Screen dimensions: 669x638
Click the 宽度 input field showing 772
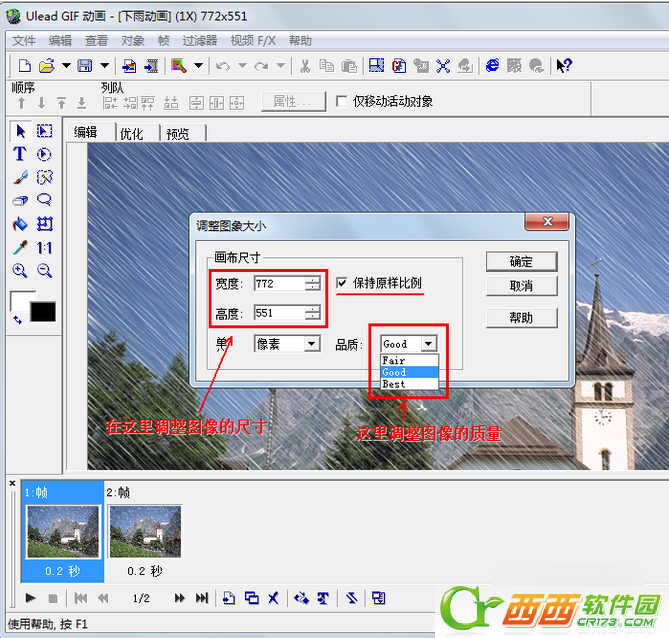(x=280, y=283)
